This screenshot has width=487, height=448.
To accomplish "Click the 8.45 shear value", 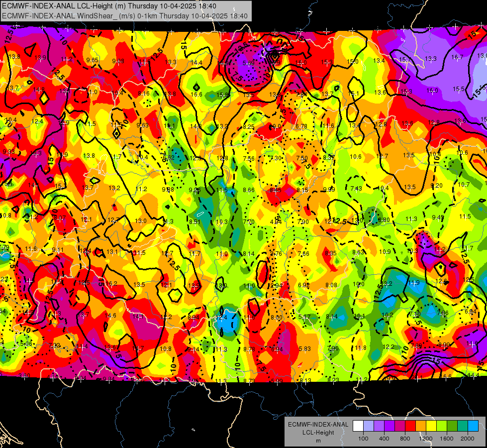I will (x=276, y=190).
